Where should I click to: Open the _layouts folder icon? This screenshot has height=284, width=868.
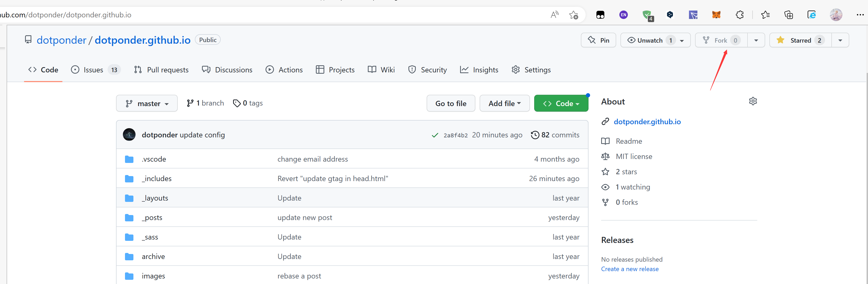[129, 198]
